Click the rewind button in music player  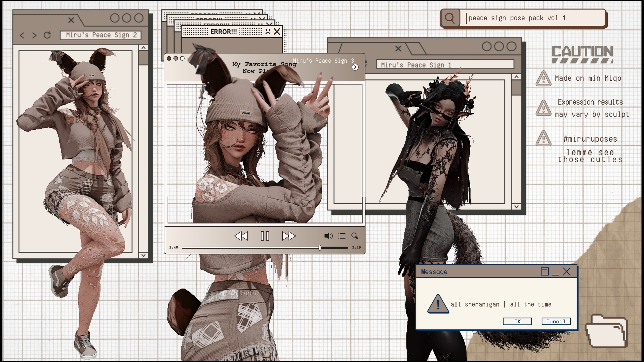click(241, 236)
